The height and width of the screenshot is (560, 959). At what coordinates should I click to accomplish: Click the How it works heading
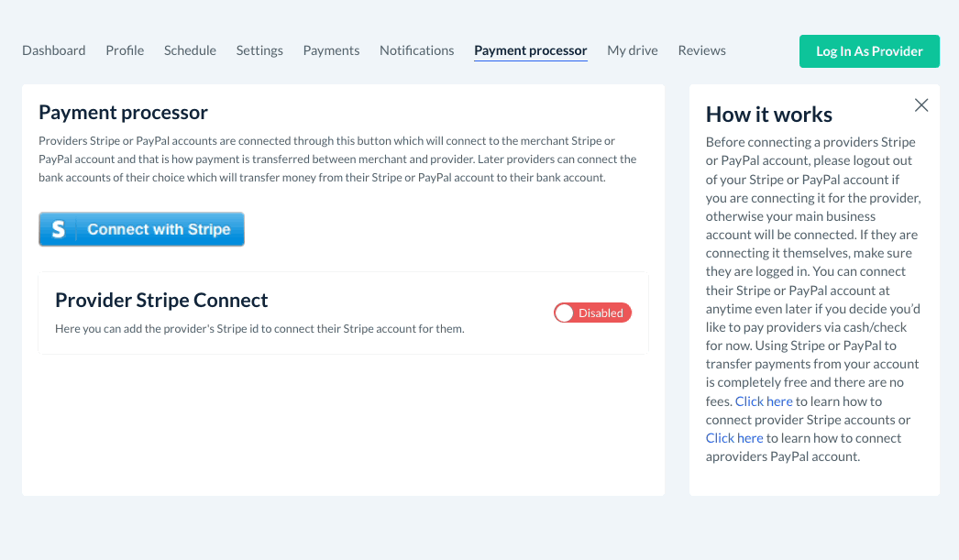click(768, 115)
